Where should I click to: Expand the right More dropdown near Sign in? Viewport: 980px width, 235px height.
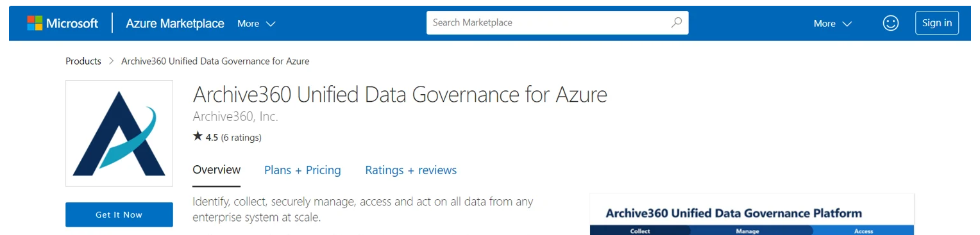(832, 24)
